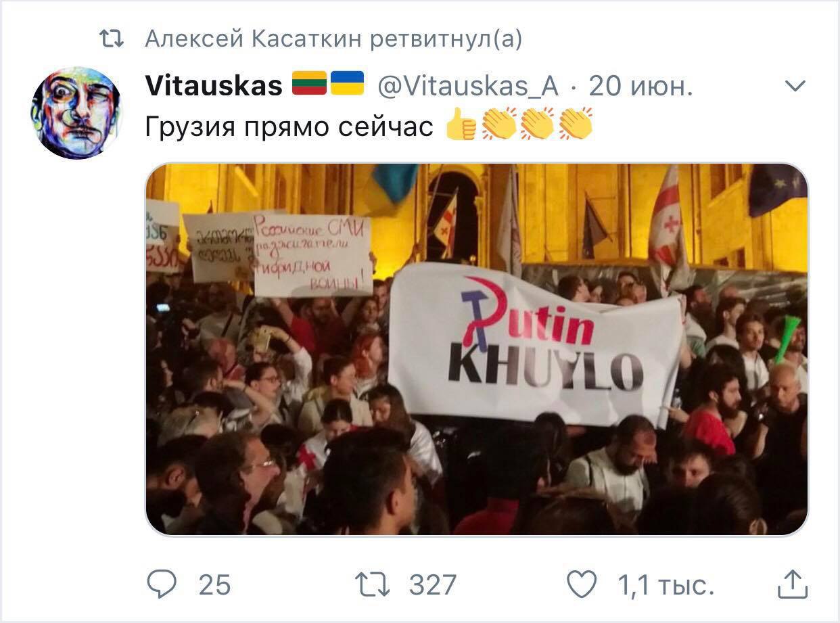
Task: Open the Vitauskas display name
Action: 214,86
